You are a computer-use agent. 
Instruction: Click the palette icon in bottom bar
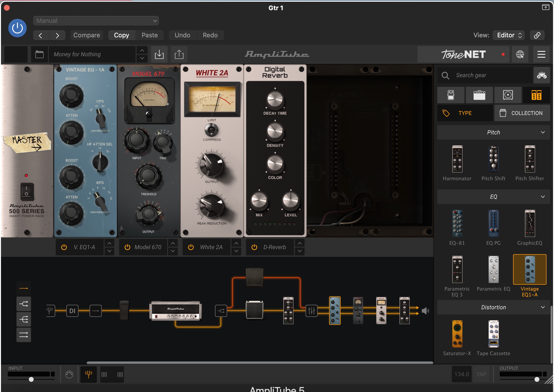tap(69, 375)
